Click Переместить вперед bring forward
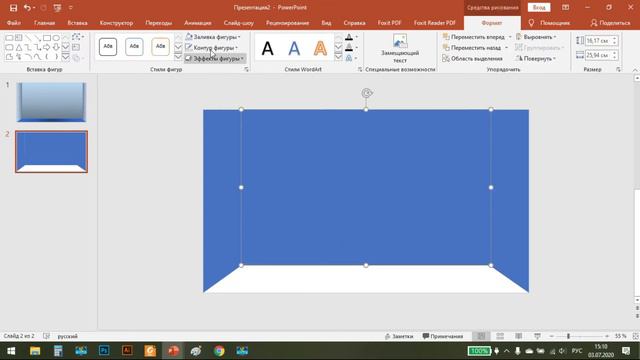 pos(474,37)
